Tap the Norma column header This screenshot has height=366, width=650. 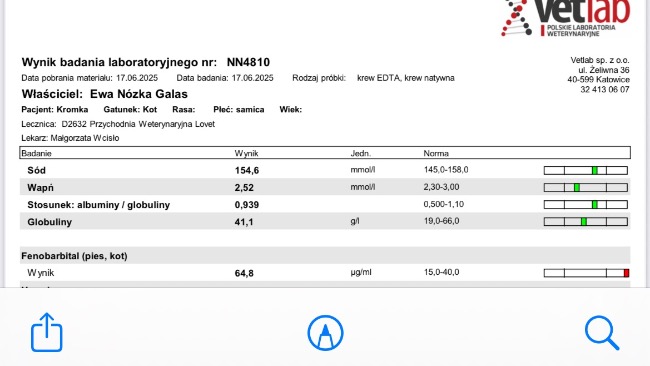[436, 153]
